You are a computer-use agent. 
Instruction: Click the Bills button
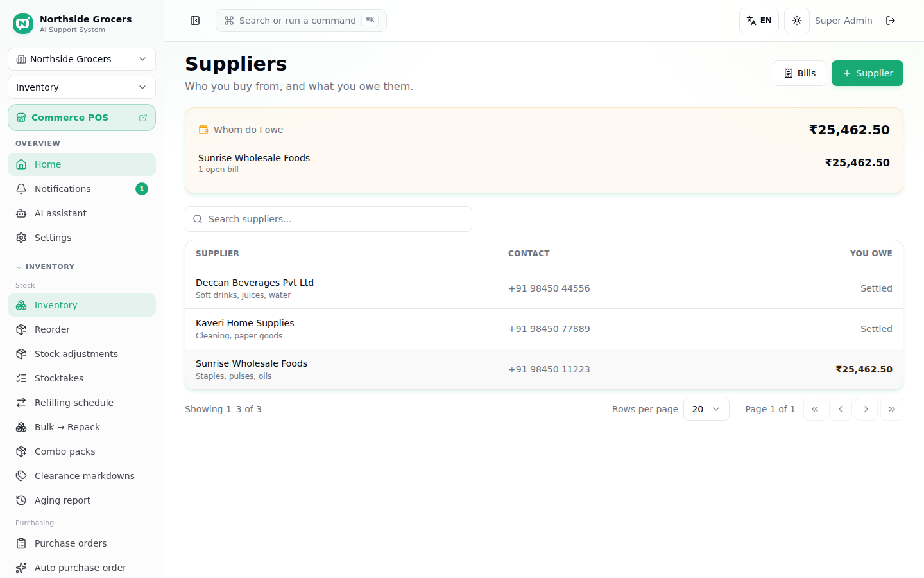(800, 73)
